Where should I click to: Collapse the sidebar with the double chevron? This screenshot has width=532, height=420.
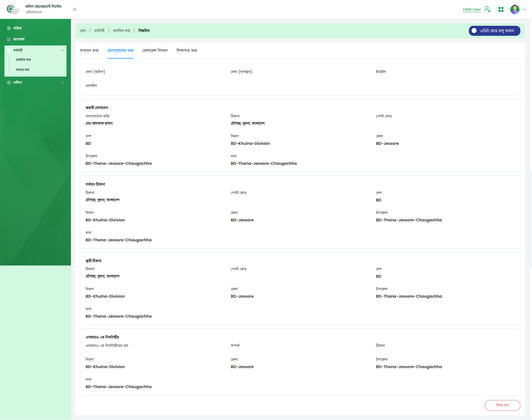tap(75, 9)
